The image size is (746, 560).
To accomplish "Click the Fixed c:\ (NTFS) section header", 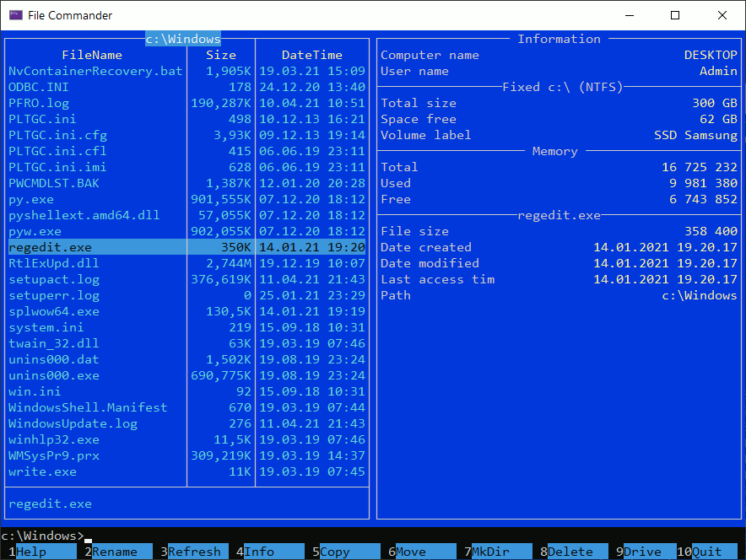I will point(563,87).
